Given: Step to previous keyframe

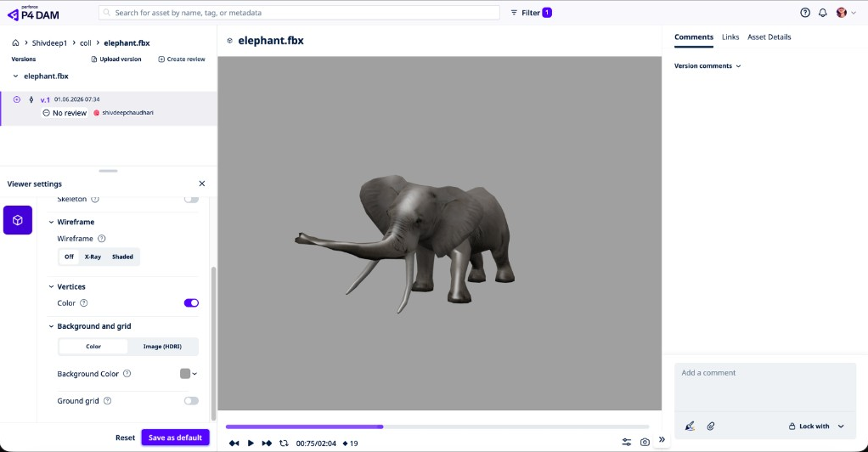Looking at the screenshot, I should (x=234, y=444).
